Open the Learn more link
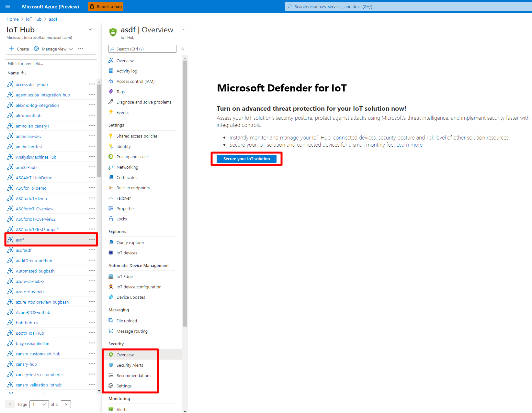The width and height of the screenshot is (532, 413). pos(409,145)
